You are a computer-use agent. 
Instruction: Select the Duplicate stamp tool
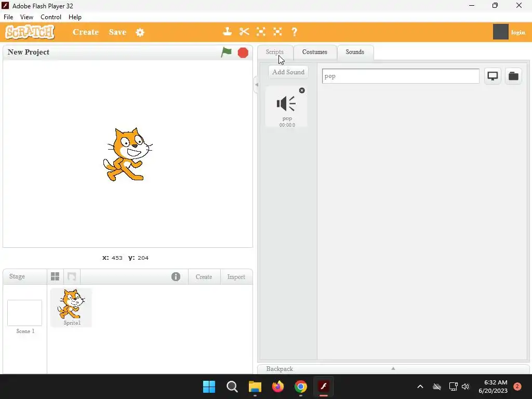click(x=228, y=32)
